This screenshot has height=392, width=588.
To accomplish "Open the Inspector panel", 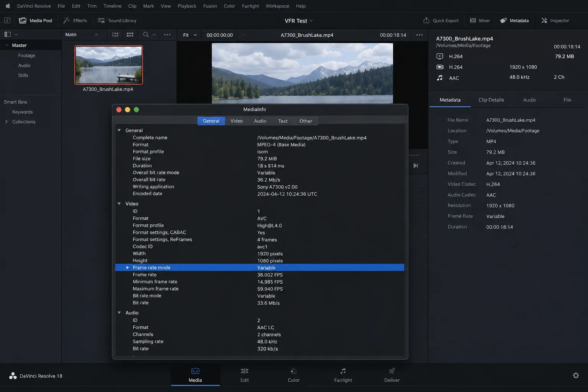I will tap(555, 21).
